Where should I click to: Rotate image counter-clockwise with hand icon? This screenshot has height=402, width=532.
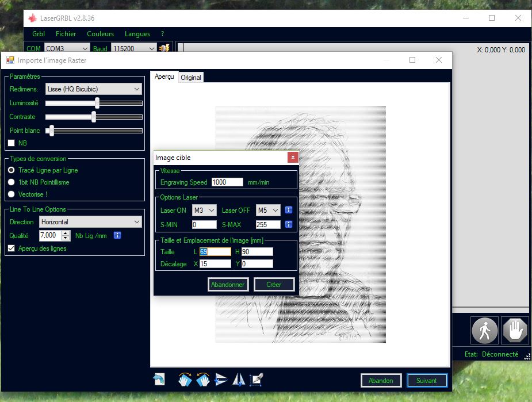203,379
